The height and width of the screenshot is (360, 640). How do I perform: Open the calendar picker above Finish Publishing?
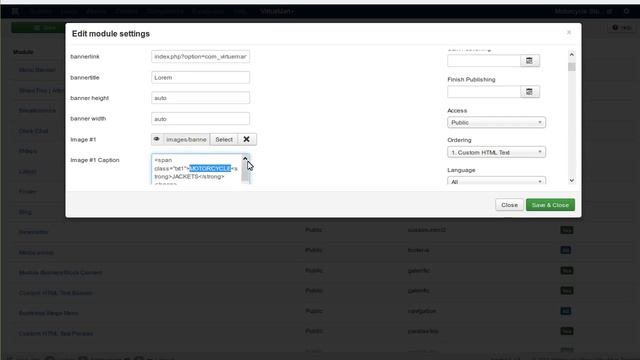tap(529, 61)
